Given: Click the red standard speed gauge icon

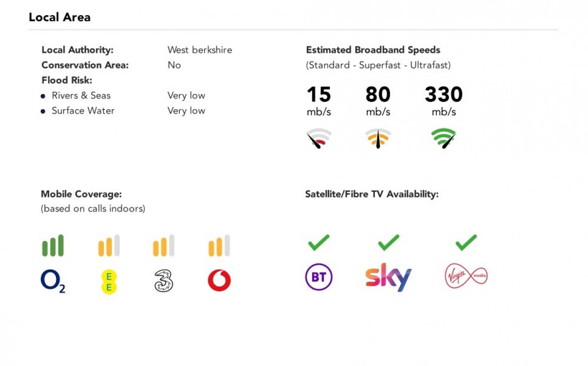Looking at the screenshot, I should tap(319, 138).
